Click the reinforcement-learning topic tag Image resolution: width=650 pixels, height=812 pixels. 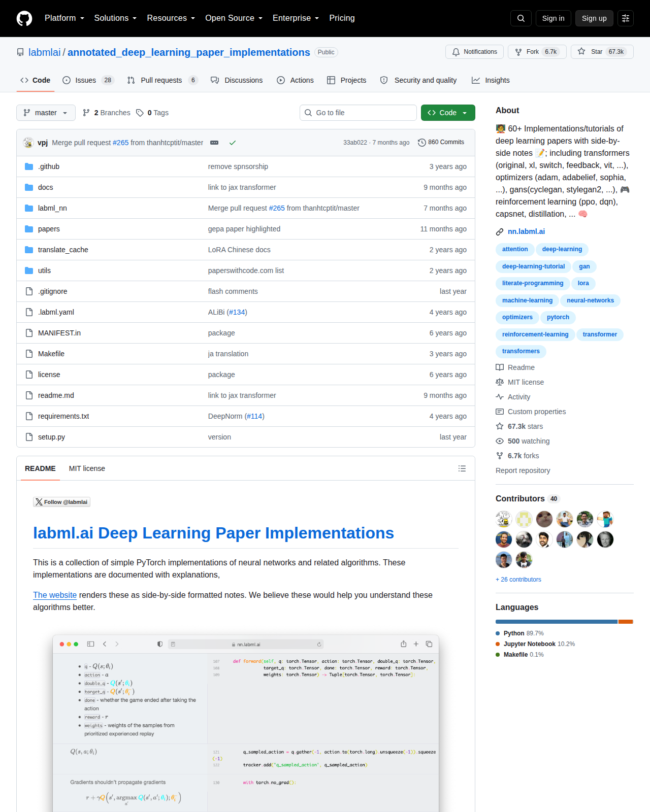[x=535, y=334]
